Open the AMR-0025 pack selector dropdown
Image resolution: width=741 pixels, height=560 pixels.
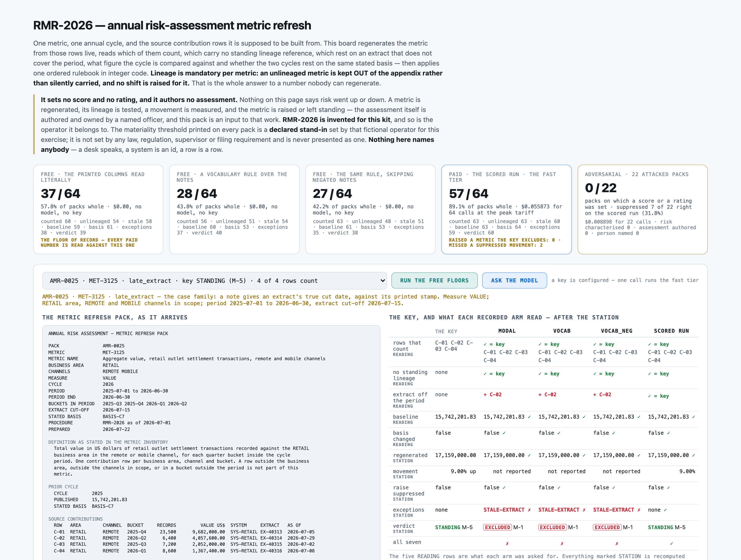coord(214,280)
